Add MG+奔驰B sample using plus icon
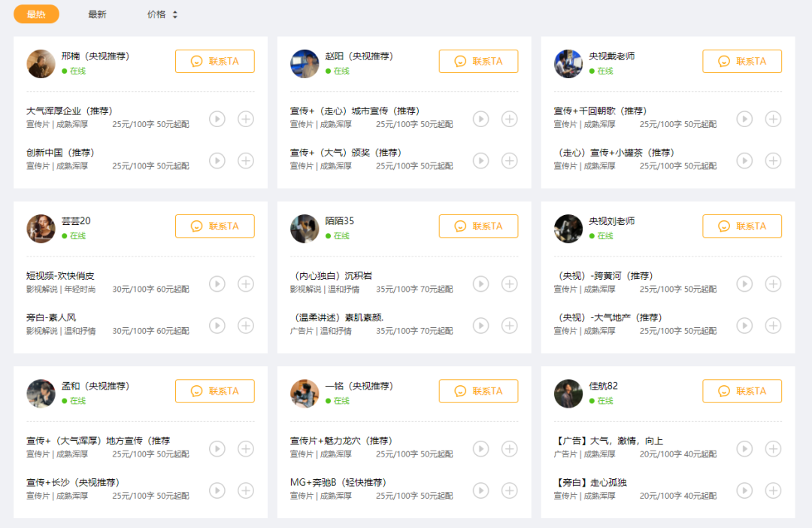 (510, 490)
